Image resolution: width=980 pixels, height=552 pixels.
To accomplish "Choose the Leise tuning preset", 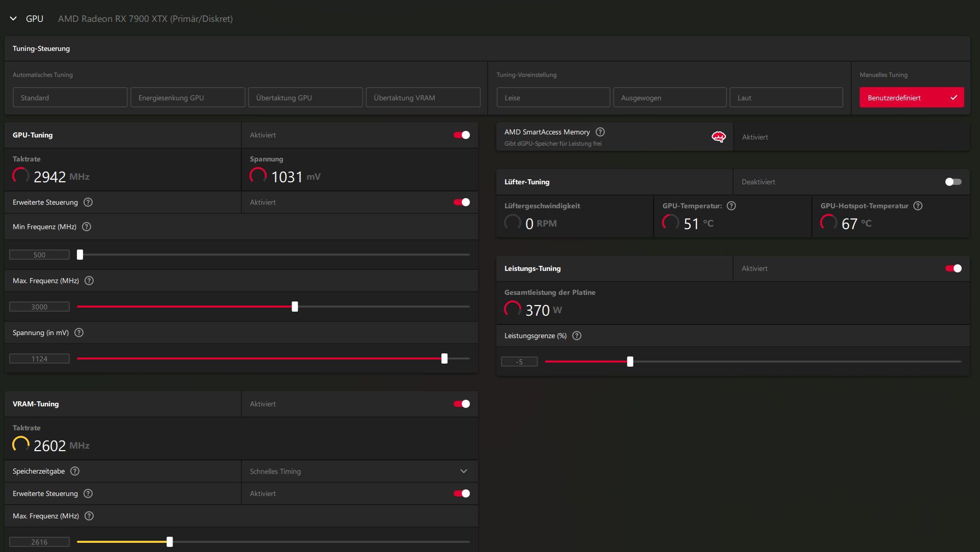I will pyautogui.click(x=553, y=98).
